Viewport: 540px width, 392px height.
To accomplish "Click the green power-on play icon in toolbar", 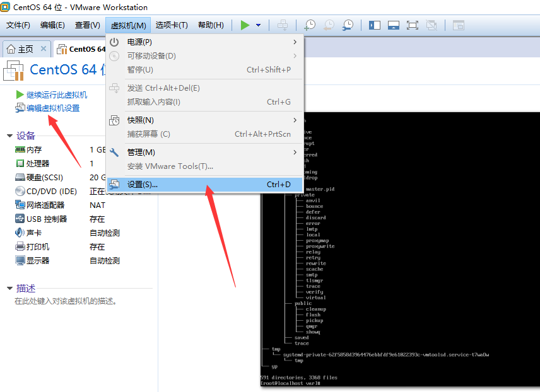I will [x=245, y=25].
